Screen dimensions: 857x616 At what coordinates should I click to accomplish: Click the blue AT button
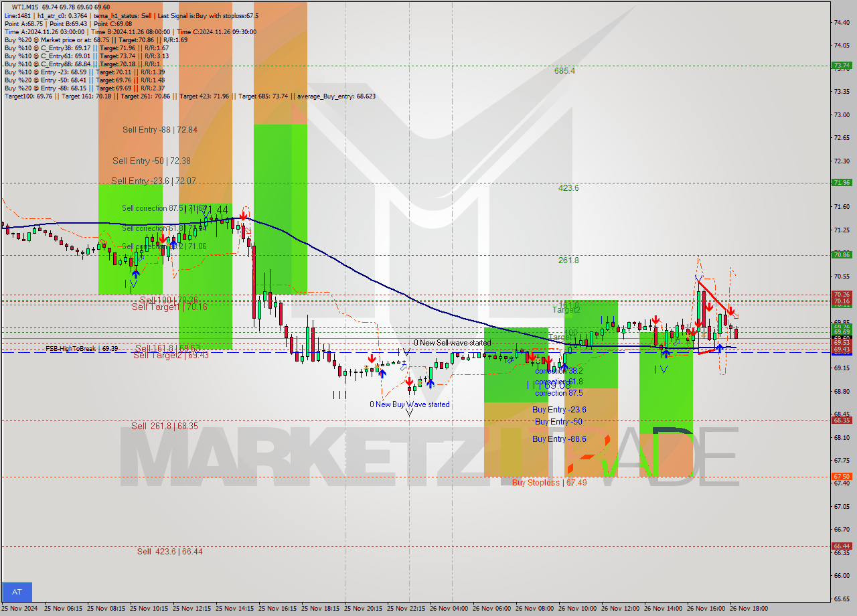tap(17, 592)
